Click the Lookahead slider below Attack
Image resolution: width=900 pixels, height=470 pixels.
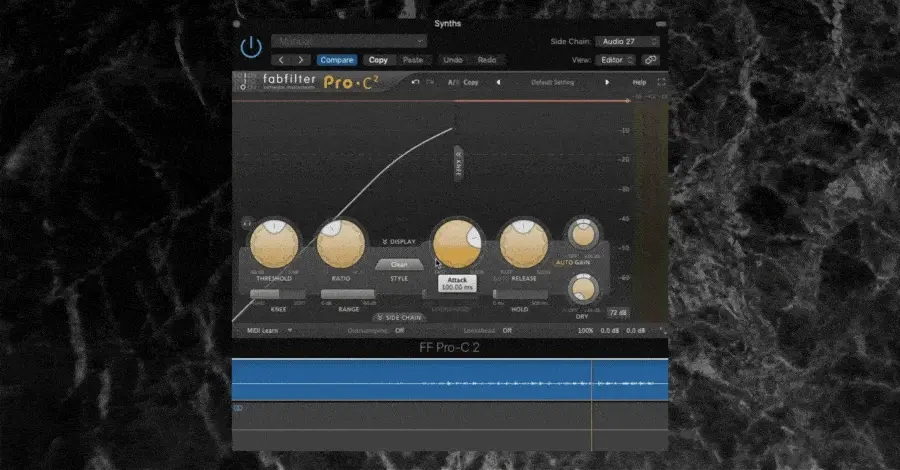click(x=451, y=295)
